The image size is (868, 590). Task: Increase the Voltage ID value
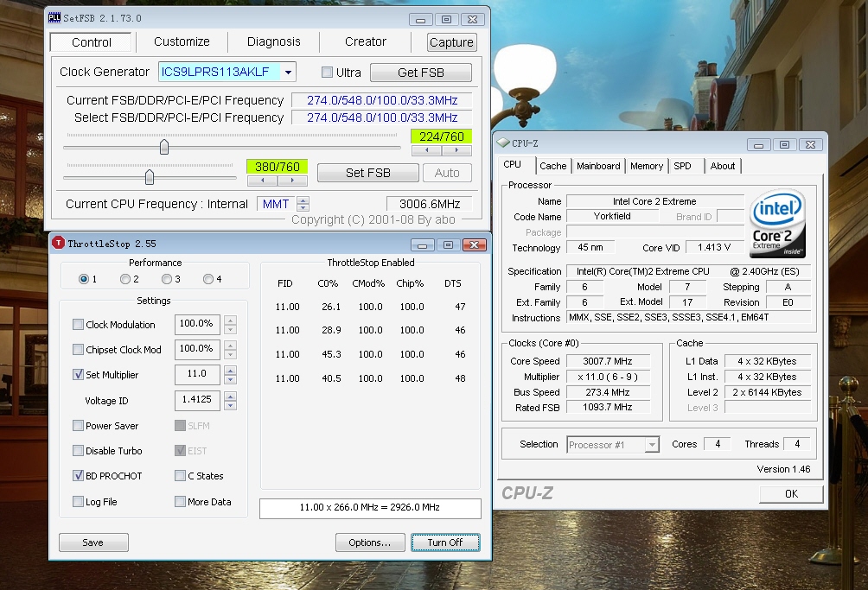[230, 396]
